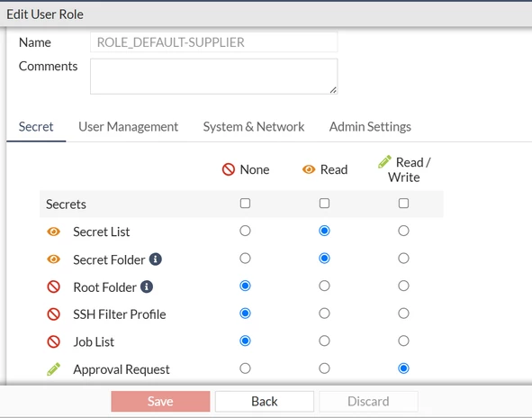Click the red prohibited icon beside Job List

[x=54, y=342]
